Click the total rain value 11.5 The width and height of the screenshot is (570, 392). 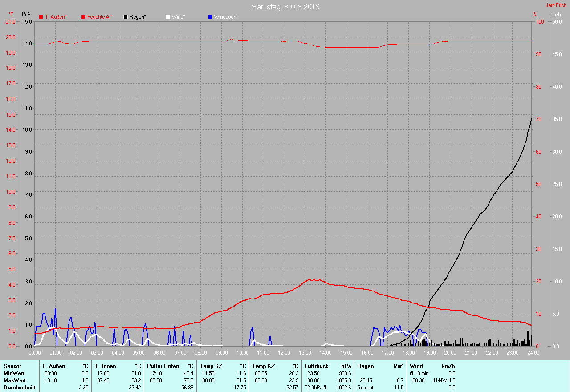coord(399,388)
